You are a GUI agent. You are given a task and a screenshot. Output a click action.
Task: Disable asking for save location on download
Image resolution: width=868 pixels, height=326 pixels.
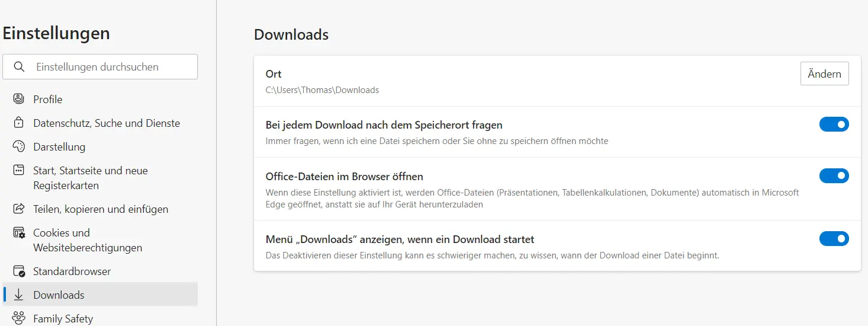point(834,124)
